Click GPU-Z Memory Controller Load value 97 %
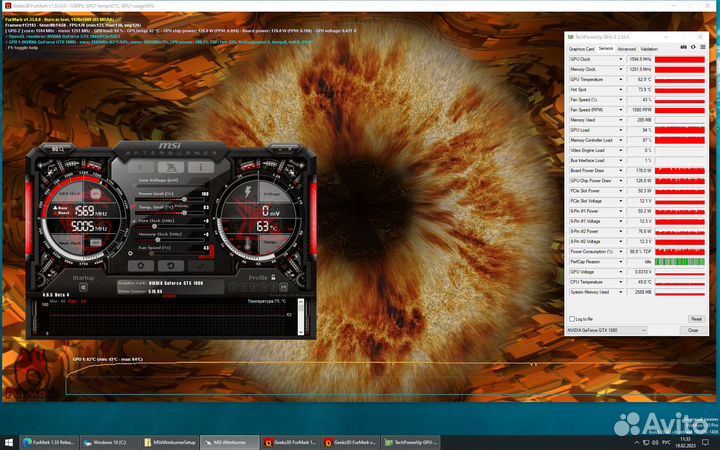720x450 pixels. (640, 140)
